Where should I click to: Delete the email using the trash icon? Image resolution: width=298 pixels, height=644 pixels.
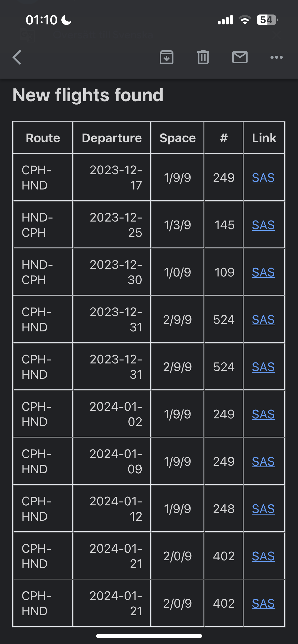(203, 57)
